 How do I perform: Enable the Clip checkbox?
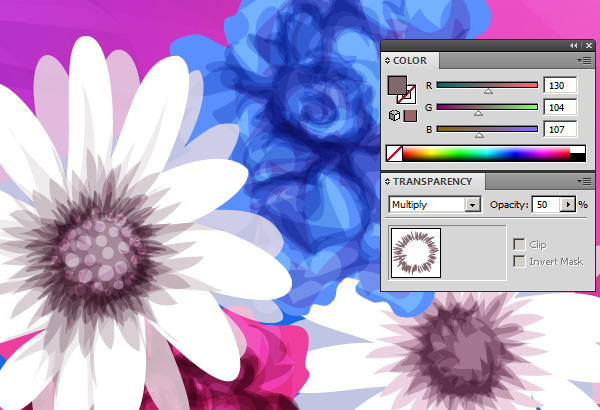coord(518,244)
